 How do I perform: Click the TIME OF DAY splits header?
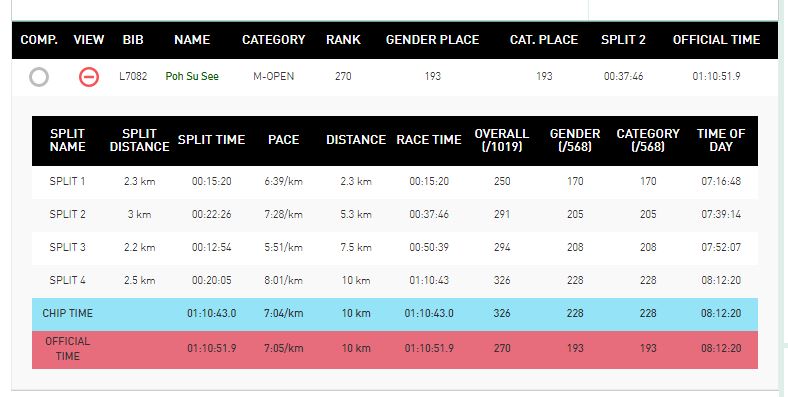click(x=721, y=140)
